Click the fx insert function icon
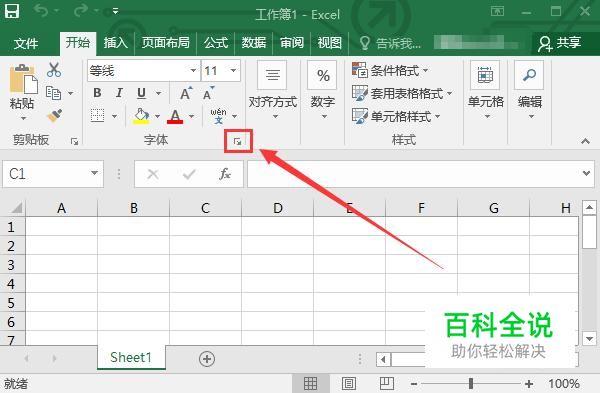Image resolution: width=600 pixels, height=393 pixels. pos(225,174)
